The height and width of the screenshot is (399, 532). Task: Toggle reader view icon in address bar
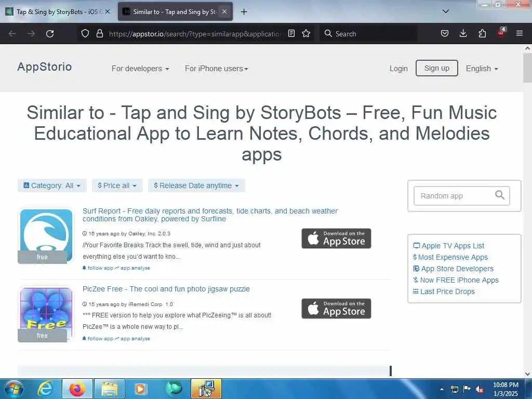tap(291, 33)
